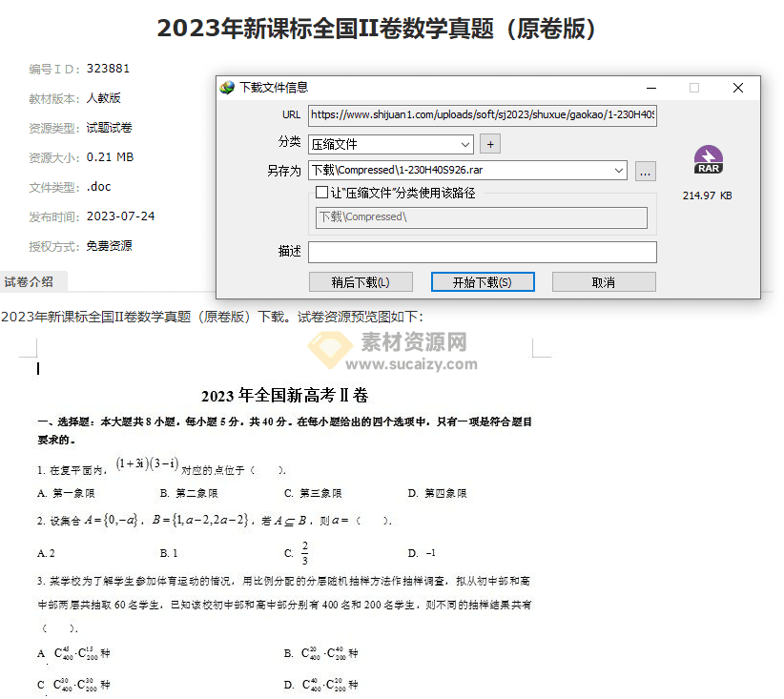Click the 试题试卷 resource type link

coord(109,128)
